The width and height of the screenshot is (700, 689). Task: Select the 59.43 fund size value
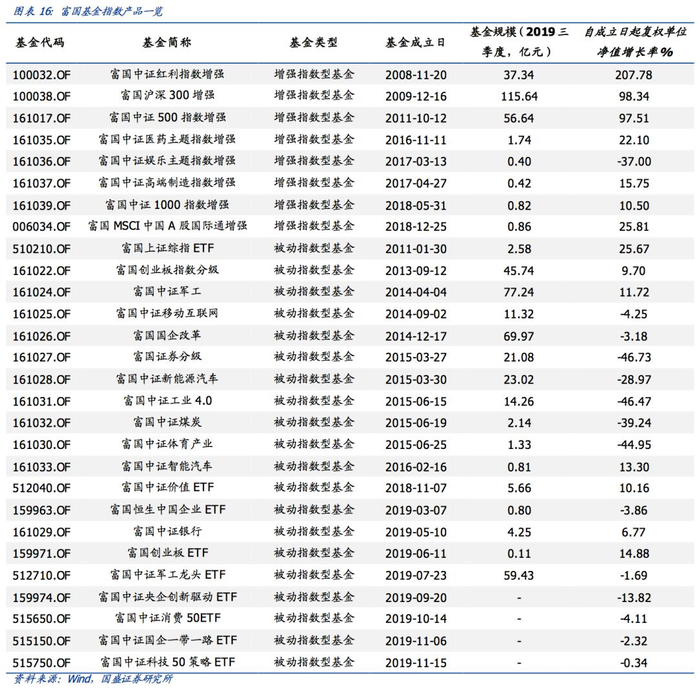(519, 575)
